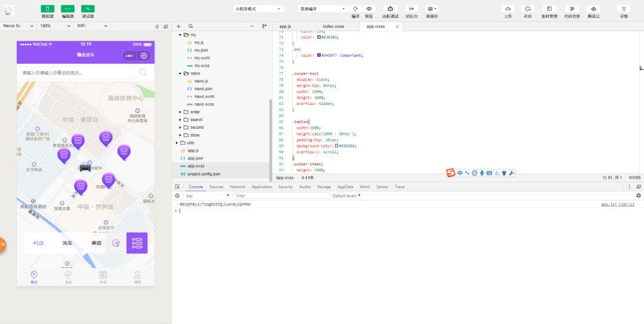Toggle the 模拟器 simulator panel button
The image size is (644, 324).
click(x=48, y=8)
